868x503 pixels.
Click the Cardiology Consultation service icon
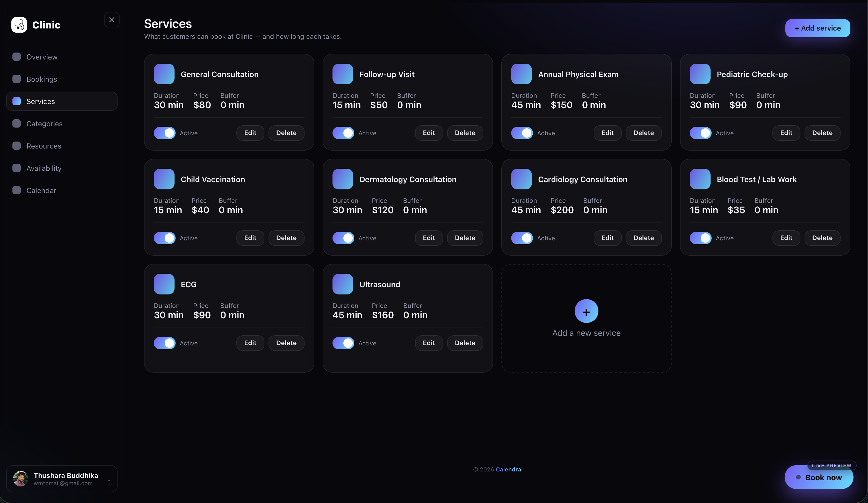522,179
